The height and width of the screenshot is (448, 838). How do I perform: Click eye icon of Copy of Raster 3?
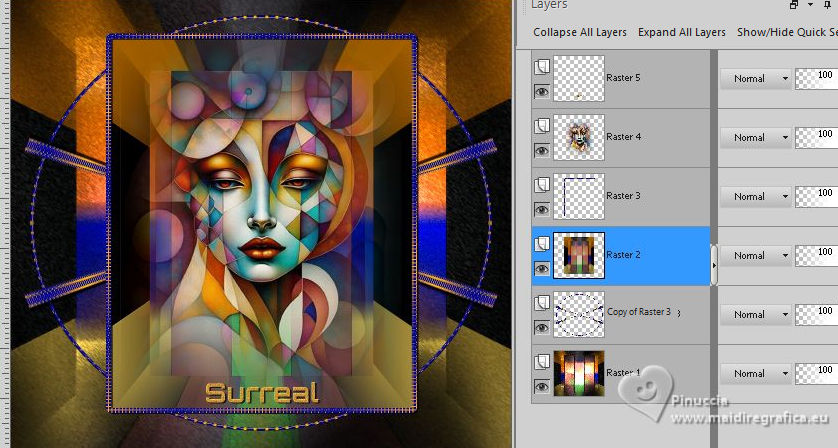[x=541, y=328]
